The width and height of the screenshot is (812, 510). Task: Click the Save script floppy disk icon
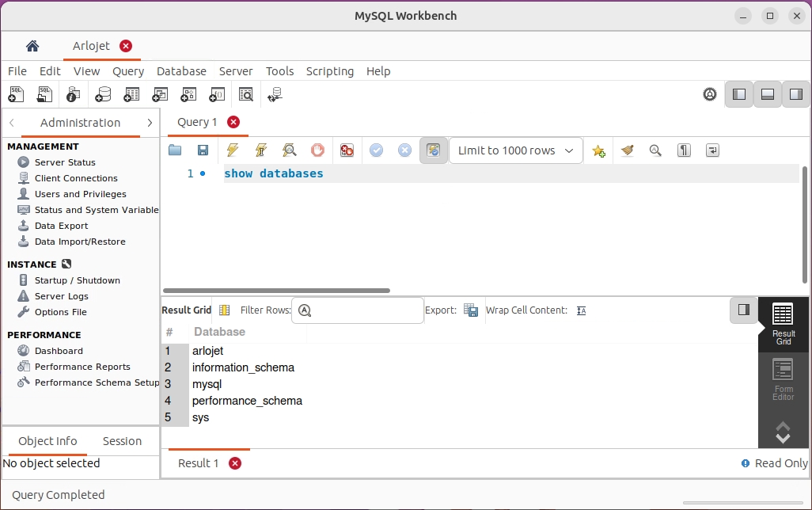[203, 150]
